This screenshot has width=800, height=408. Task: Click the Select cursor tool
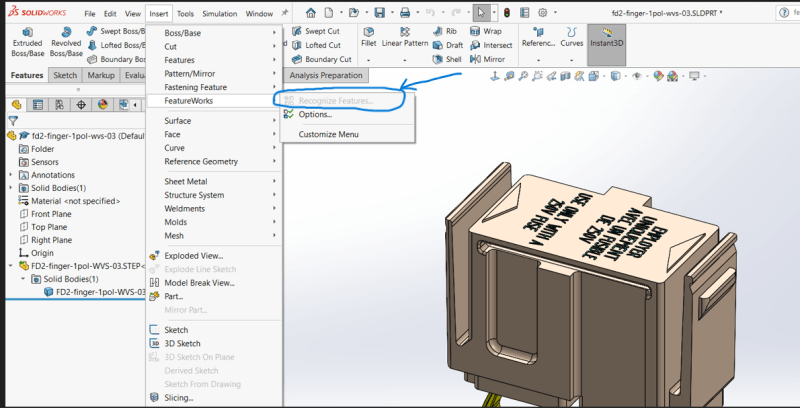[480, 13]
